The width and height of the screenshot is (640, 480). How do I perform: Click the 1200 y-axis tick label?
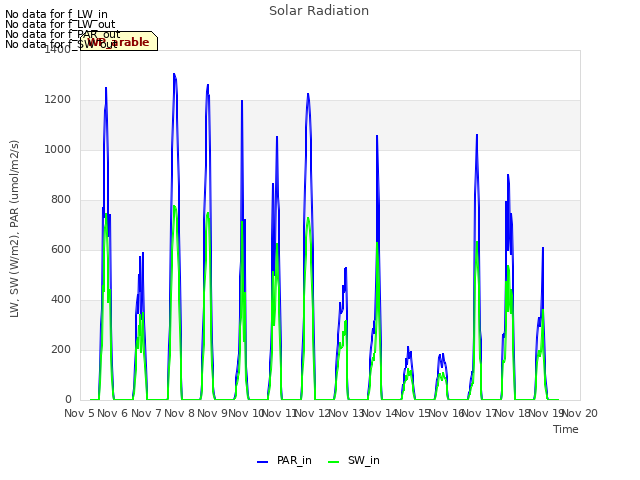coord(58,100)
